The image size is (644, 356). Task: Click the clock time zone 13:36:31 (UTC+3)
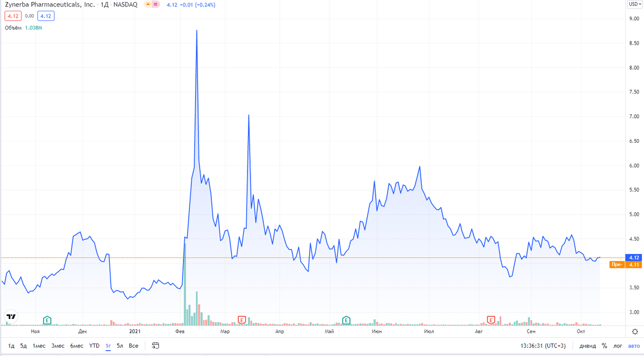tap(544, 346)
